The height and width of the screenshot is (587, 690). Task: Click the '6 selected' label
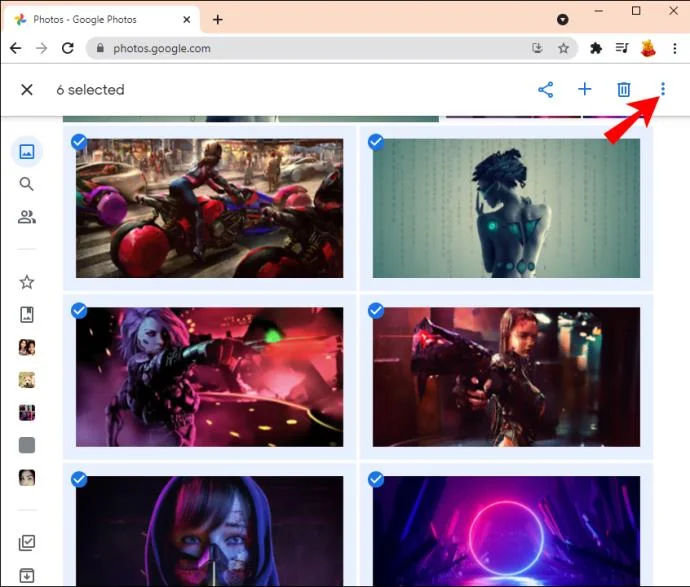pyautogui.click(x=91, y=90)
